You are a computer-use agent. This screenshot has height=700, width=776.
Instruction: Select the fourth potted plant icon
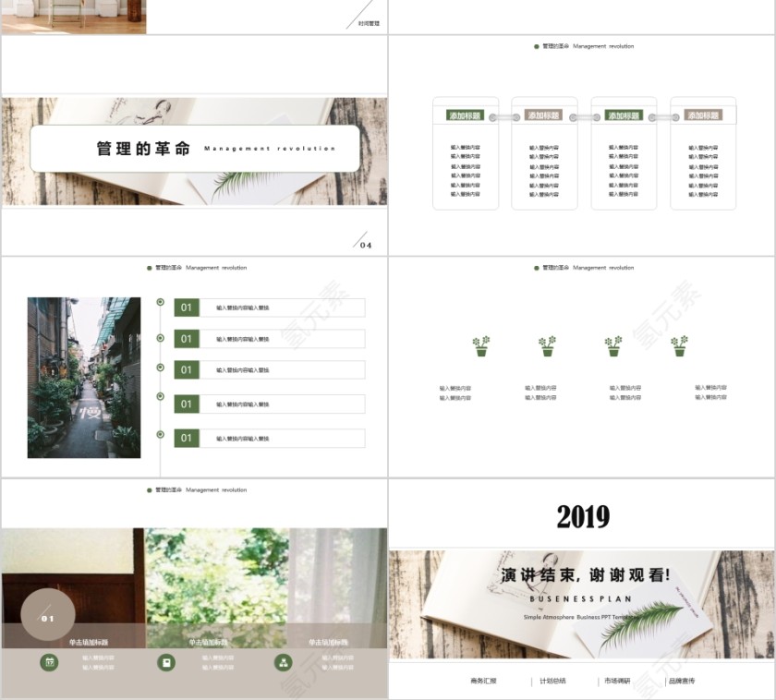coord(680,346)
